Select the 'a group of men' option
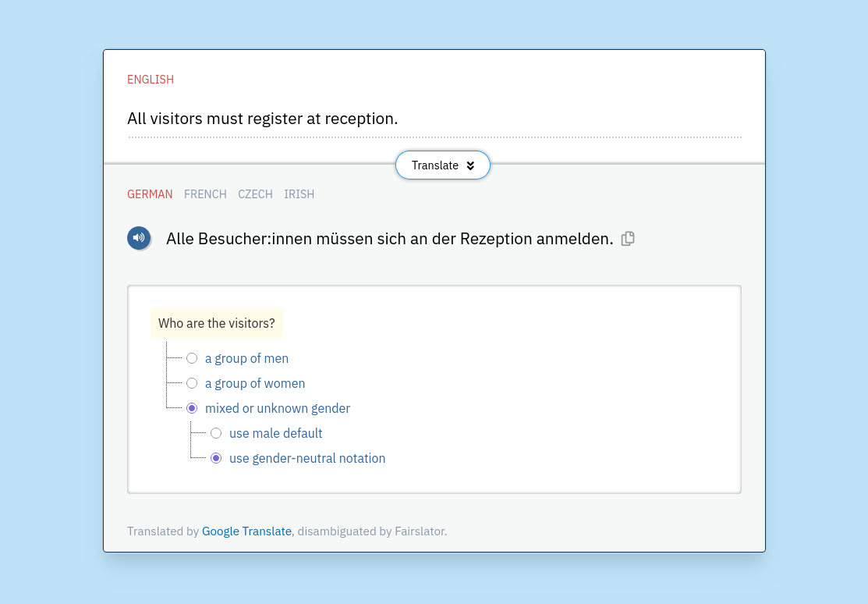The height and width of the screenshot is (604, 868). pyautogui.click(x=192, y=358)
